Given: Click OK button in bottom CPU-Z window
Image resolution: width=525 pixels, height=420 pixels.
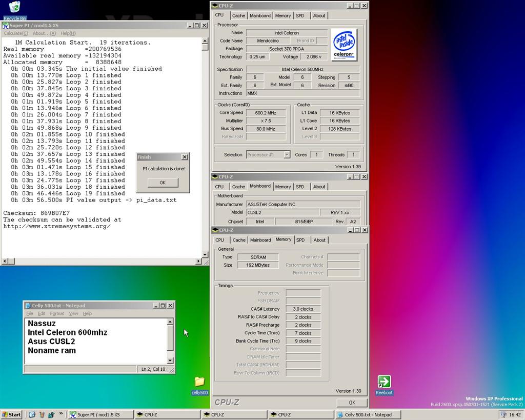Looking at the screenshot, I should pos(352,403).
